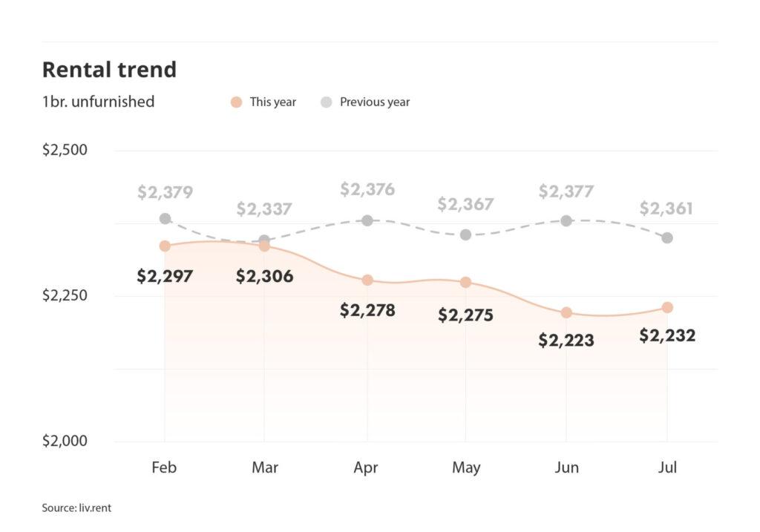Click previous year Feb $2,379 gray marker
This screenshot has height=532, width=760.
pyautogui.click(x=165, y=219)
